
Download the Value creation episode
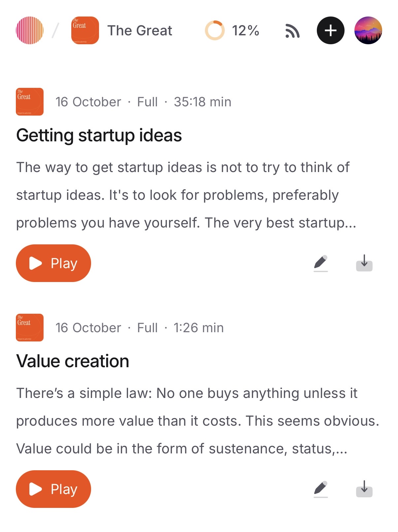(364, 489)
